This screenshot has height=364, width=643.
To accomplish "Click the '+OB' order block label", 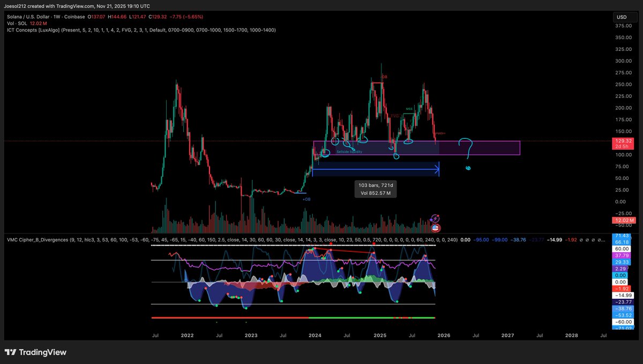I will coord(306,199).
